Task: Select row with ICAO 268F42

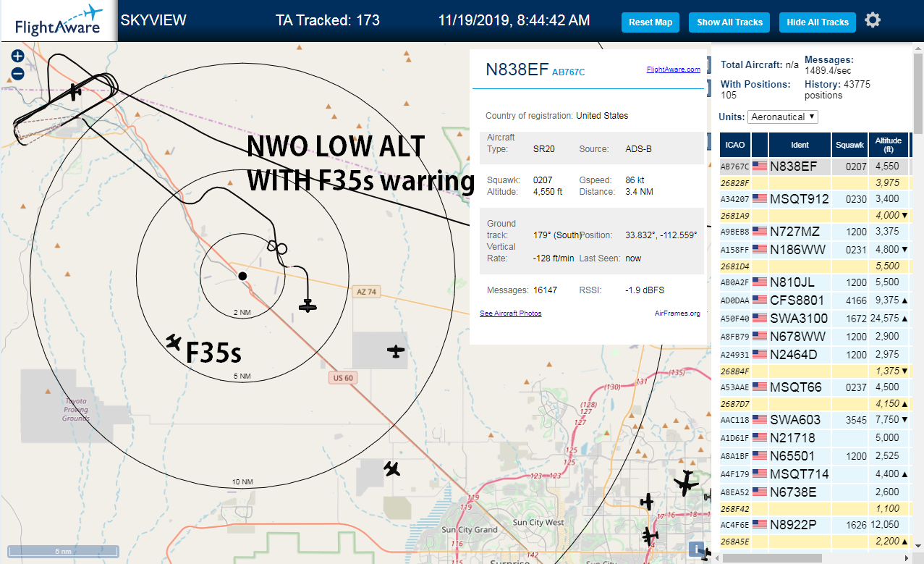Action: pyautogui.click(x=815, y=509)
